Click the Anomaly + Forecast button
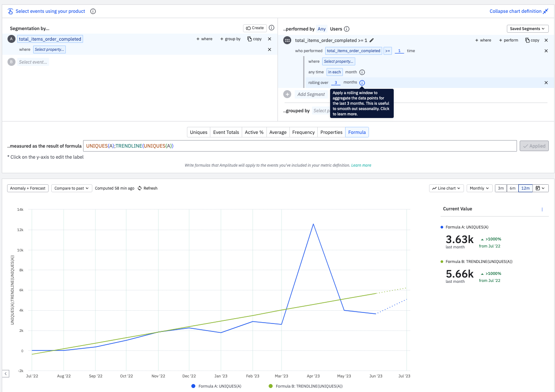Image resolution: width=555 pixels, height=392 pixels. (x=28, y=188)
